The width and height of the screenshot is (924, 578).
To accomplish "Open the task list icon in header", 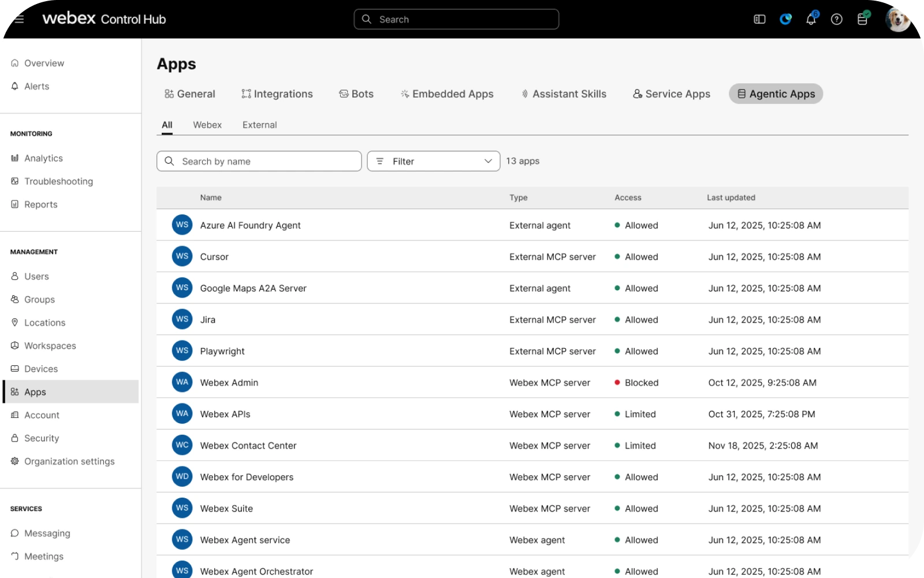I will (x=863, y=18).
